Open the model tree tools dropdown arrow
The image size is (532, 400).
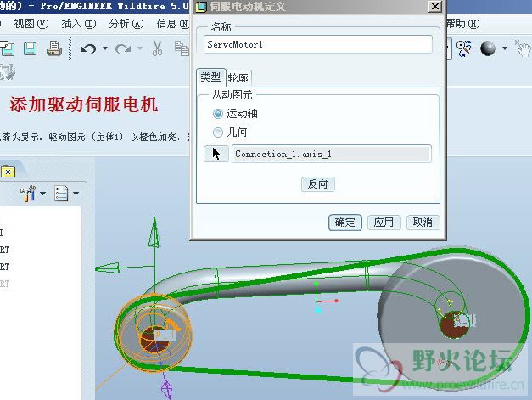click(x=42, y=194)
